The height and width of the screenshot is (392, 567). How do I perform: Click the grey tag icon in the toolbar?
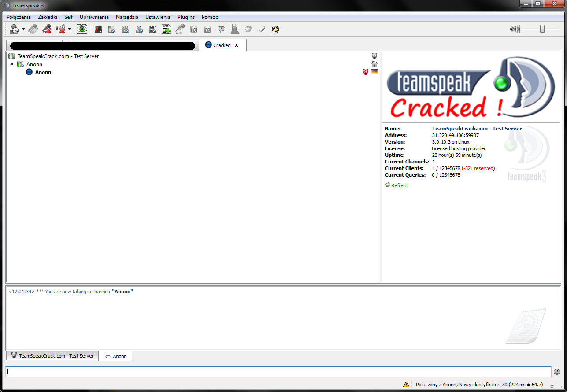point(33,29)
